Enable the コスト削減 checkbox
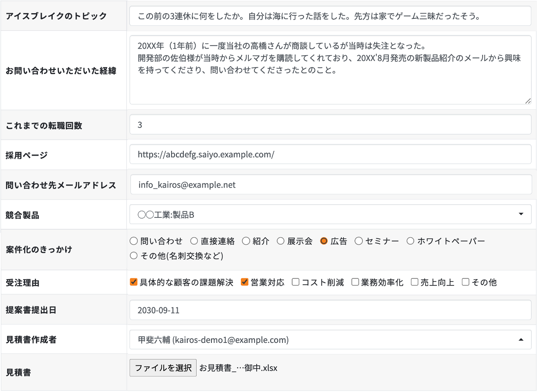537x392 pixels. coord(296,282)
